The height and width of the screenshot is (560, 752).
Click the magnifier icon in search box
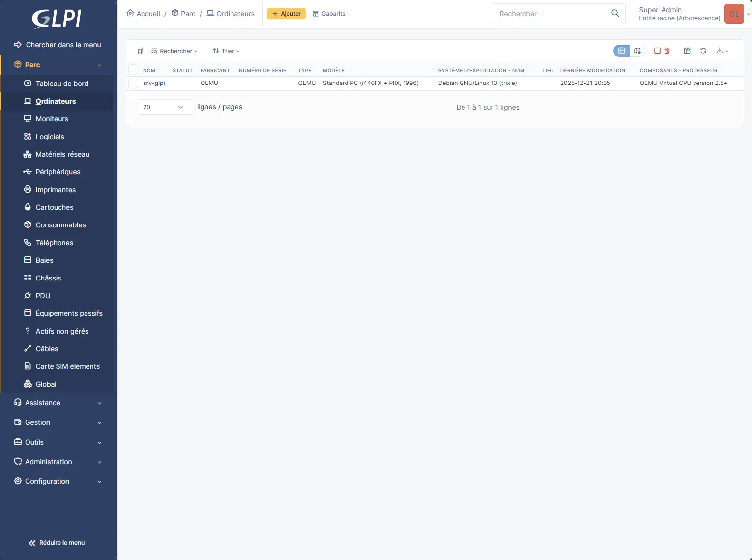pos(615,14)
